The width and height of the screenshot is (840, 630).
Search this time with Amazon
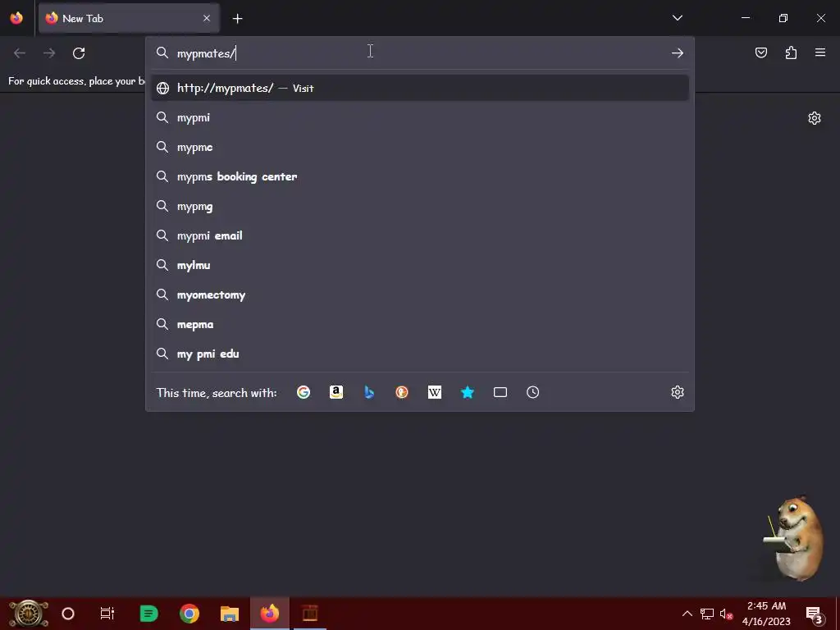(336, 392)
